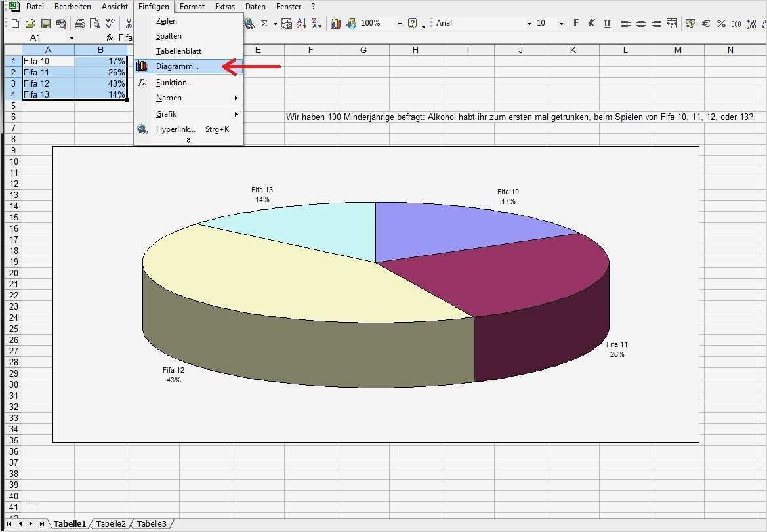The image size is (767, 532).
Task: Expand the Namen submenu
Action: [188, 98]
